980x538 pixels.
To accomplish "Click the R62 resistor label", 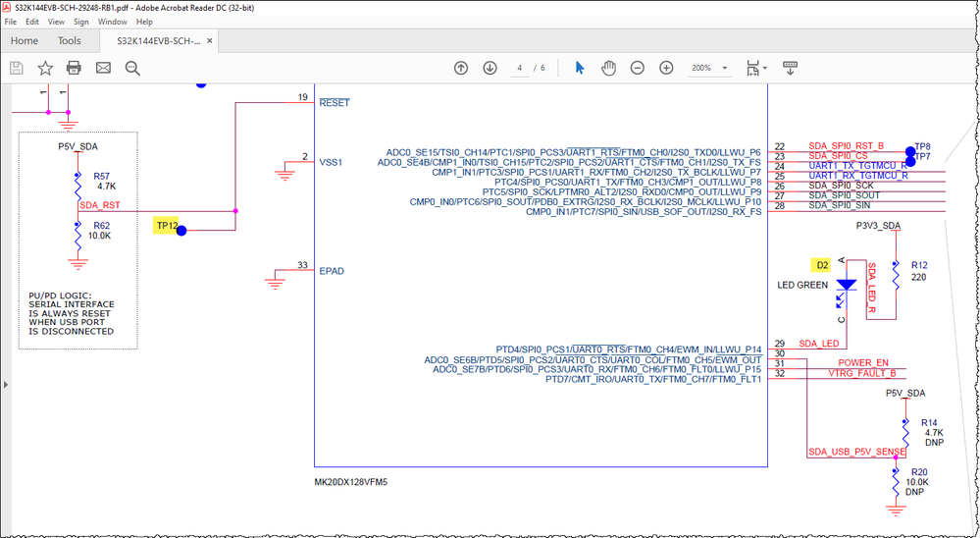I will click(102, 226).
